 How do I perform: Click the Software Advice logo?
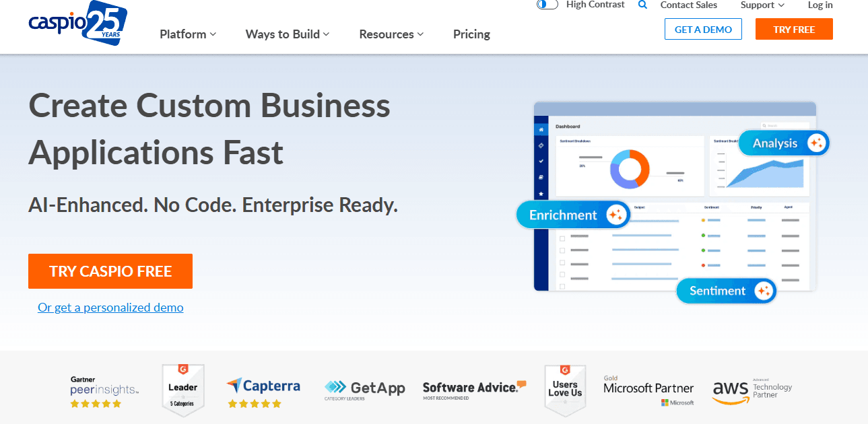(475, 390)
